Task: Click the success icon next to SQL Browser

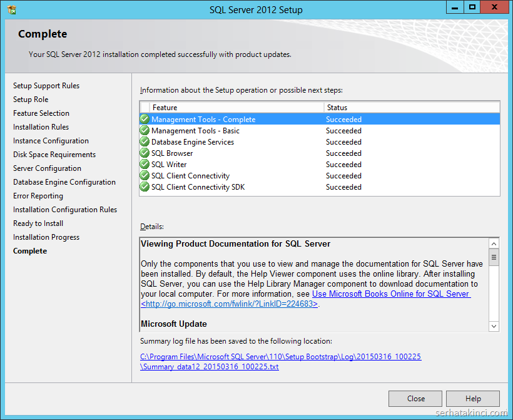Action: pyautogui.click(x=145, y=153)
